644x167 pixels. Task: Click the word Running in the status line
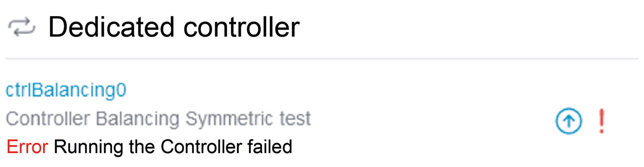(x=81, y=148)
